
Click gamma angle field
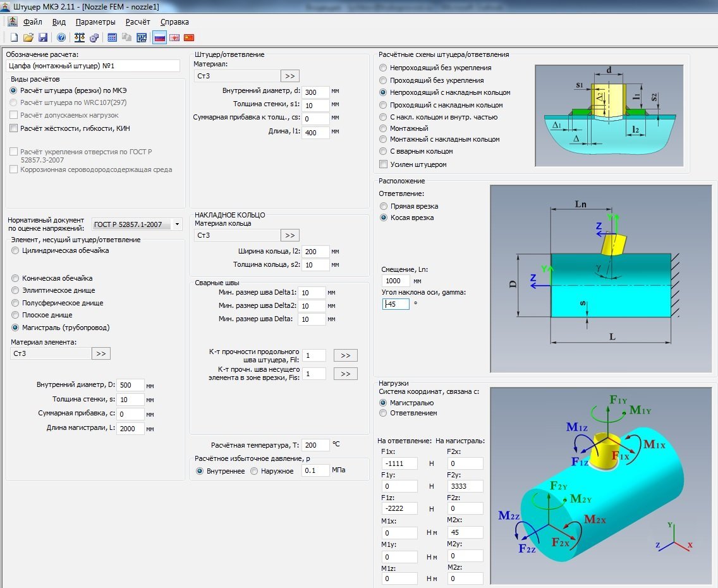pos(396,303)
